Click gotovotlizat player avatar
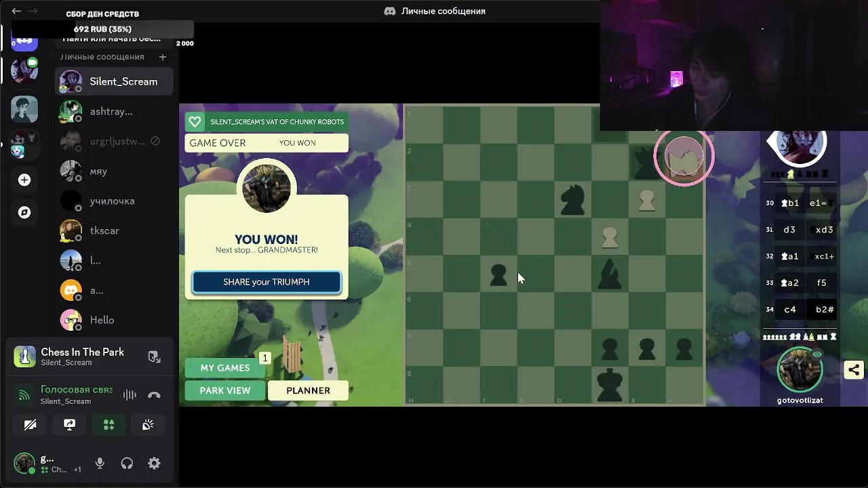The image size is (868, 488). point(800,370)
